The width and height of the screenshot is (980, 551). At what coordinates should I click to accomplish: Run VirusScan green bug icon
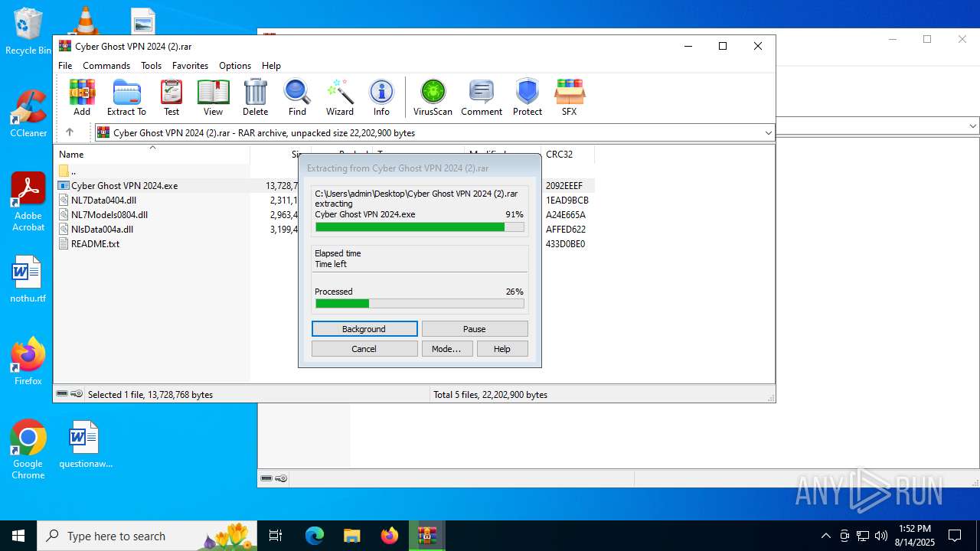433,97
